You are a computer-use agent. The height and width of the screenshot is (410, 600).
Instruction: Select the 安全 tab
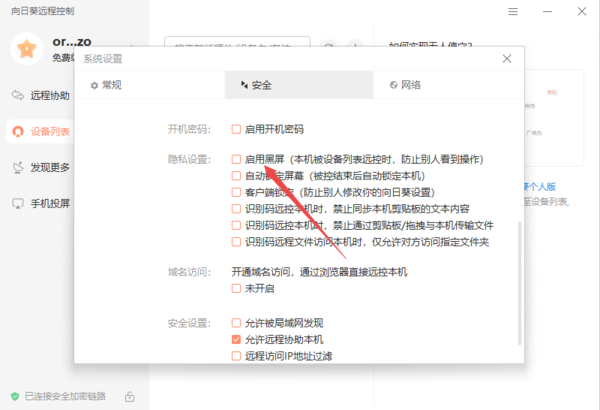click(x=256, y=85)
